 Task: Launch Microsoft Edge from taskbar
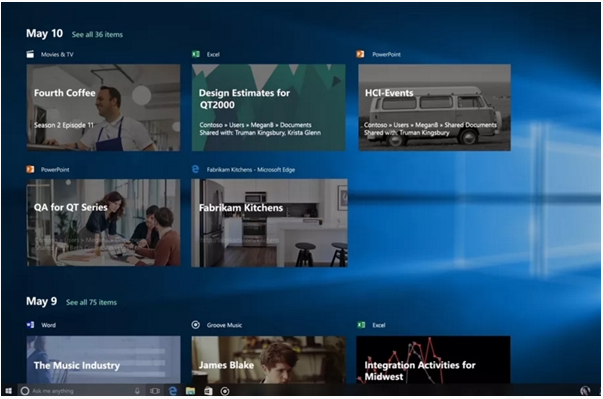(173, 391)
